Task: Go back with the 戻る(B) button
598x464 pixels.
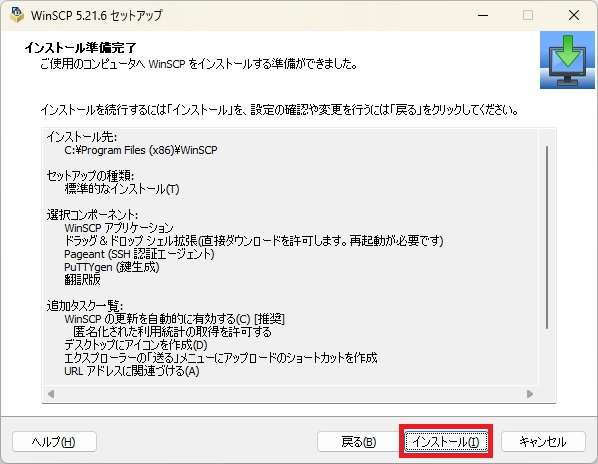Action: tap(358, 442)
